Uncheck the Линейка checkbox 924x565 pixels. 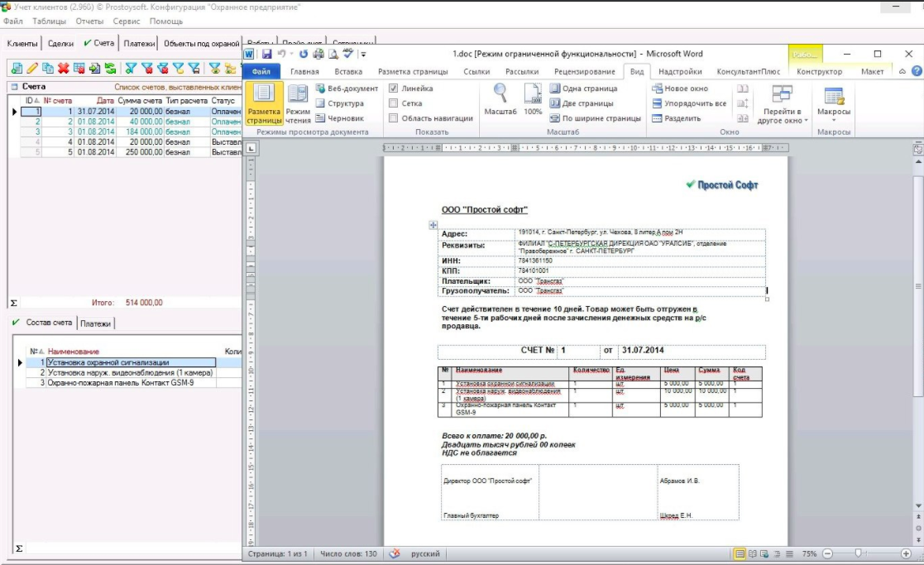(x=395, y=89)
